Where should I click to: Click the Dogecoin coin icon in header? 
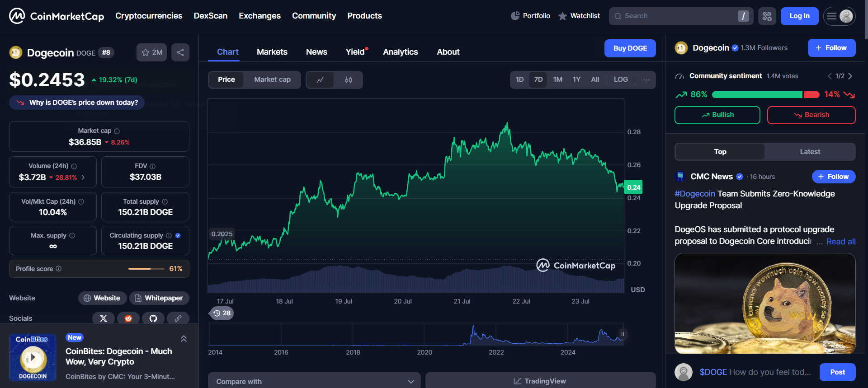click(x=16, y=53)
